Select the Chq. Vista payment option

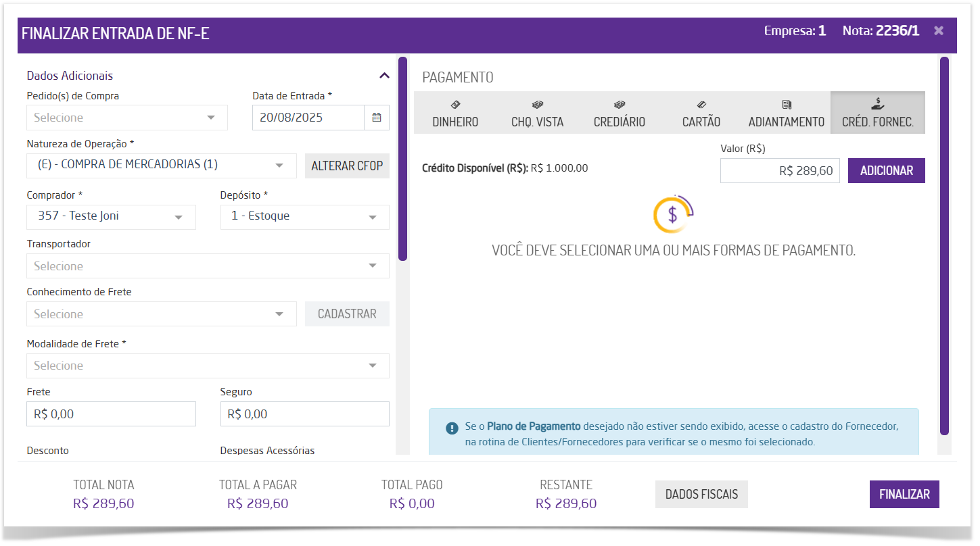click(537, 114)
